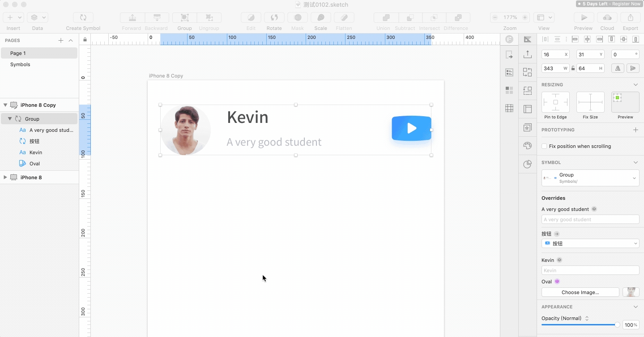644x337 pixels.
Task: Add a new page with plus icon
Action: pyautogui.click(x=61, y=41)
